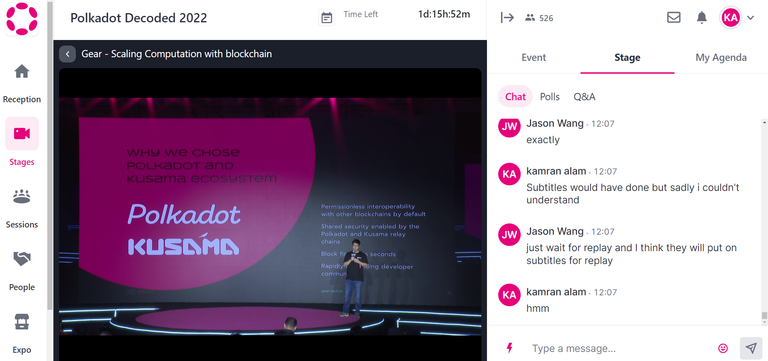Click Jason Wang's avatar beside 'exactly'
Screen dimensions: 768x361
point(509,127)
